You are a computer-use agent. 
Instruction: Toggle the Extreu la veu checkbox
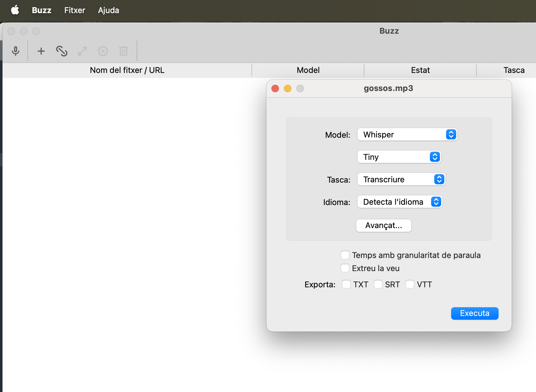pos(345,268)
